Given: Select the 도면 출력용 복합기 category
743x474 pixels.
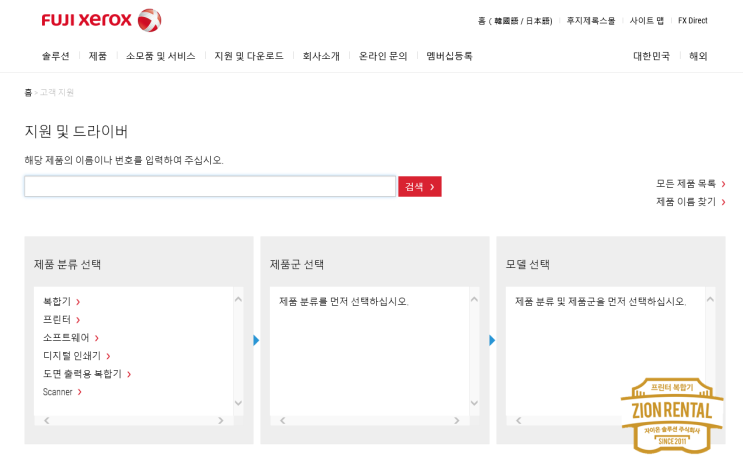Looking at the screenshot, I should tap(87, 374).
